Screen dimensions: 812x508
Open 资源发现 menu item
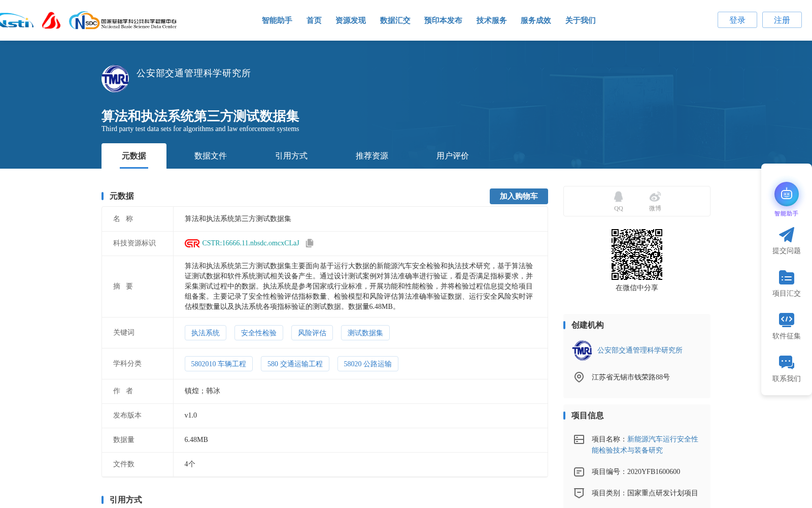pyautogui.click(x=350, y=20)
